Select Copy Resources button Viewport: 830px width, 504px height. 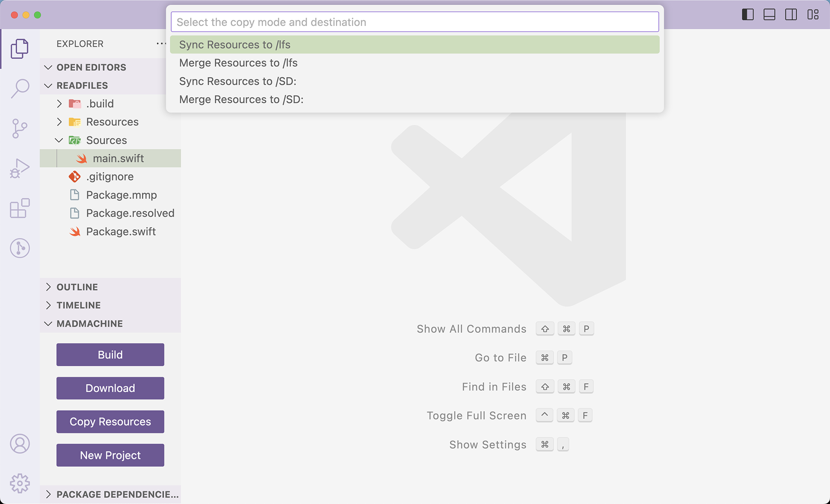(110, 422)
